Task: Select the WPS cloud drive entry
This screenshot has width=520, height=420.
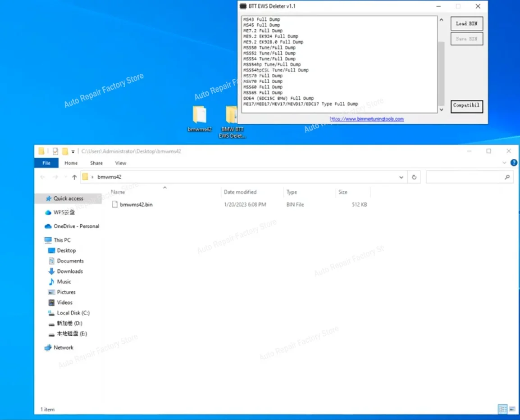Action: (64, 212)
